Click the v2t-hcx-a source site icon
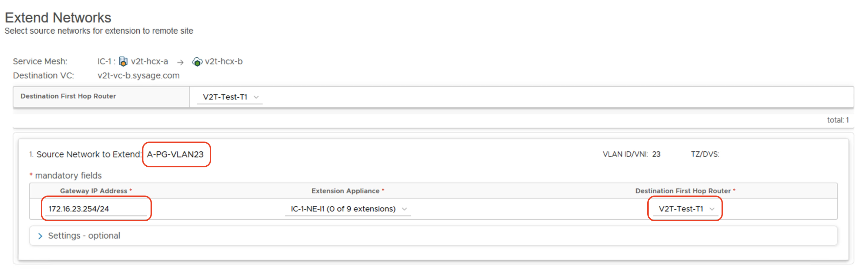The height and width of the screenshot is (277, 868). coord(123,61)
